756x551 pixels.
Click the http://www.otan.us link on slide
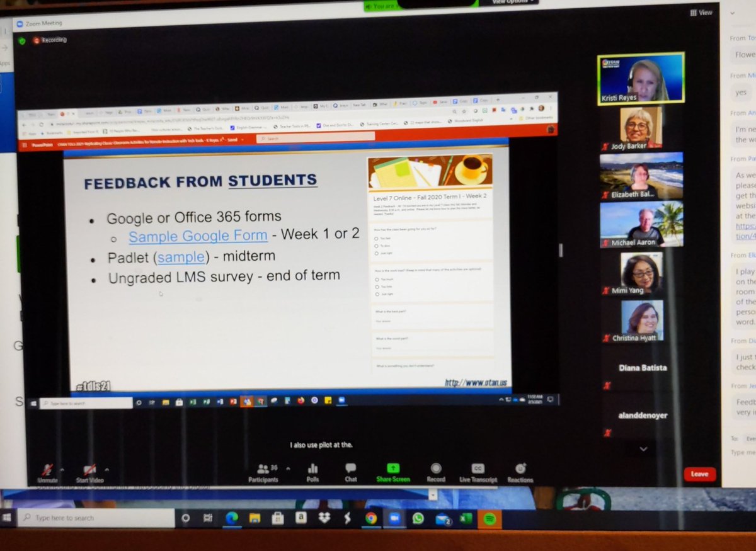click(x=476, y=382)
